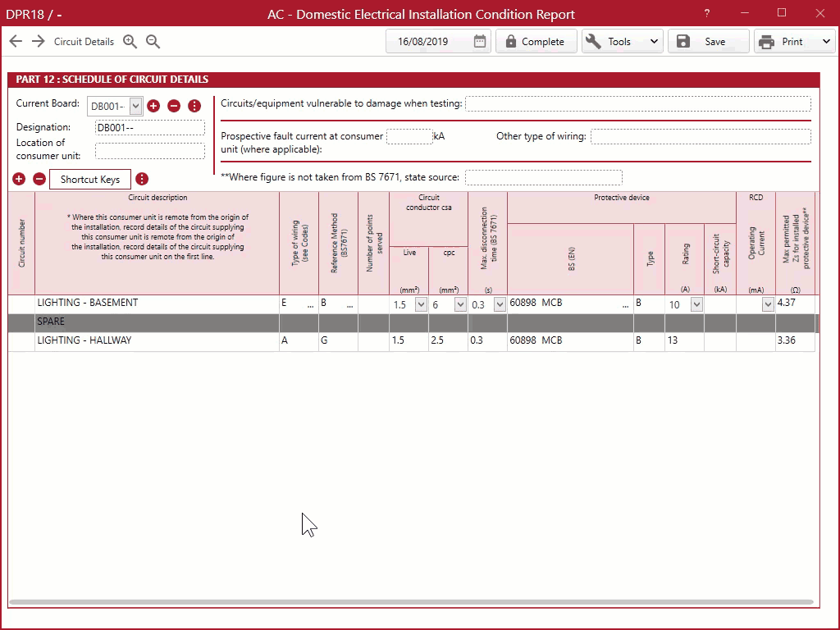Open board options three-dots icon
The height and width of the screenshot is (630, 840).
[x=194, y=106]
